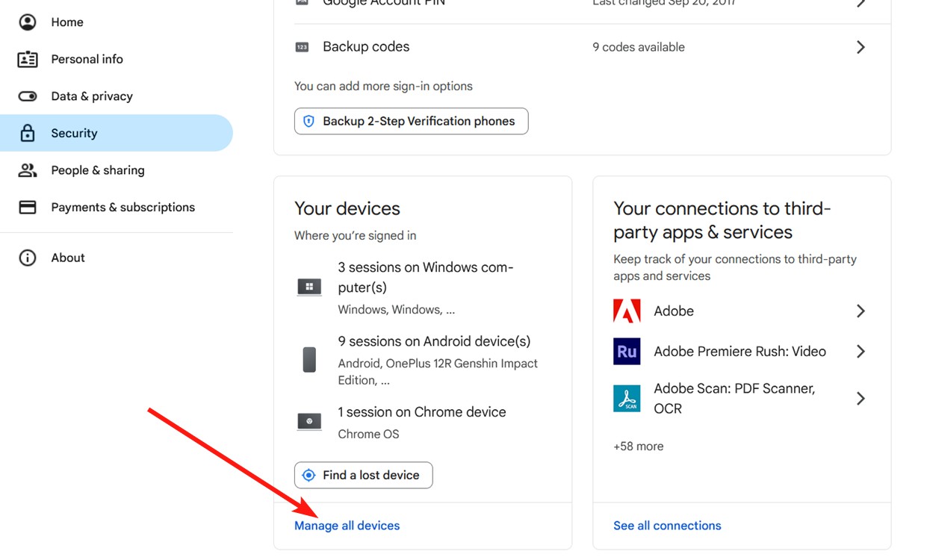Expand the Adobe connection details

point(860,311)
